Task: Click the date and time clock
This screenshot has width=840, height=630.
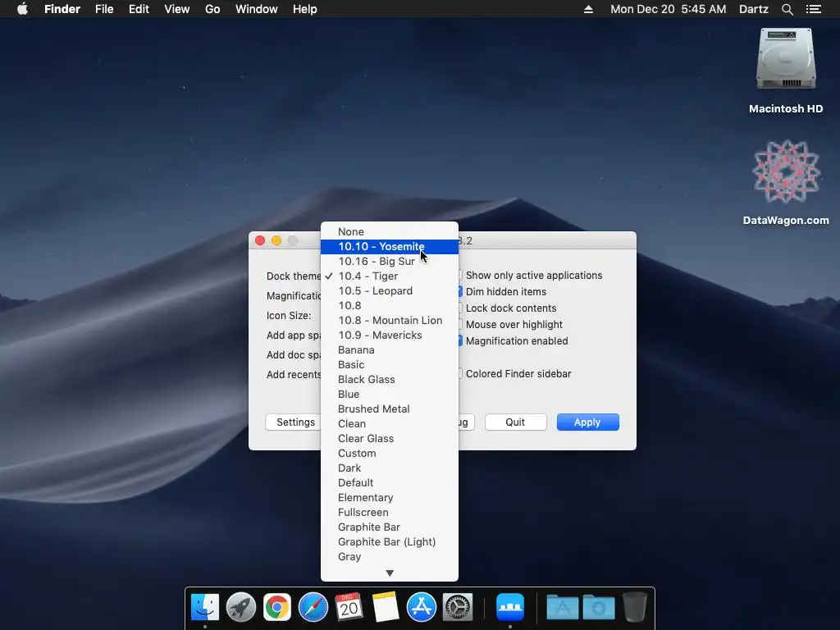Action: pos(668,9)
